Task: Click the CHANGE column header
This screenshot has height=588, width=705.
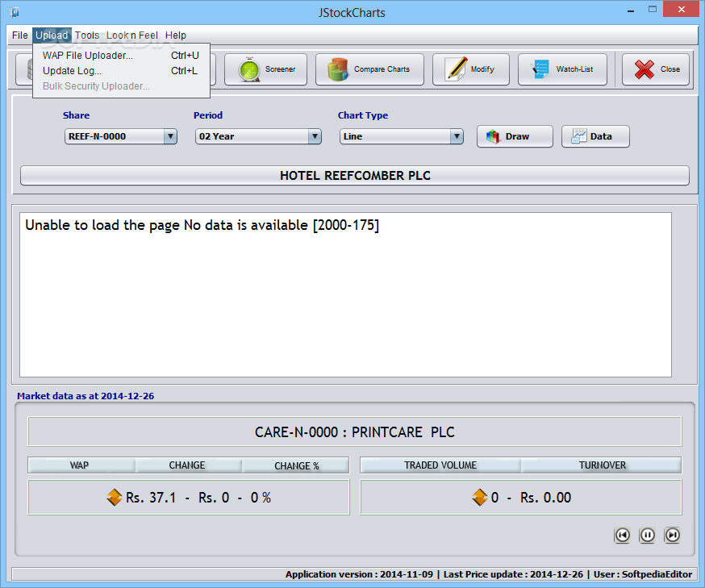Action: coord(188,465)
